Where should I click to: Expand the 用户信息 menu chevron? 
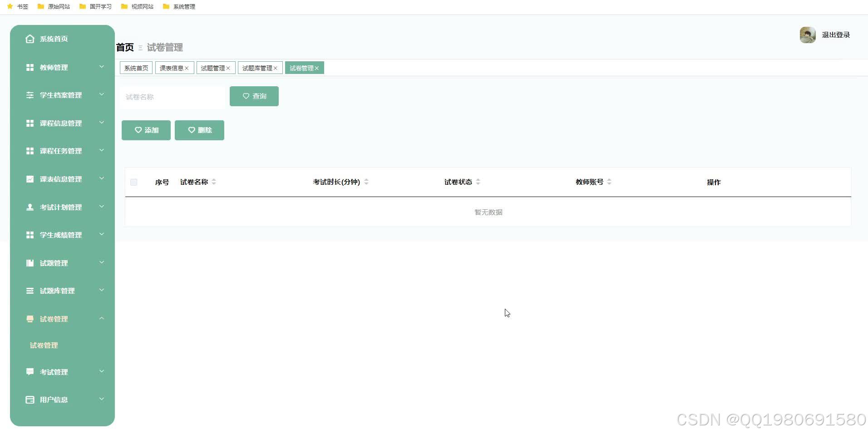click(x=102, y=399)
